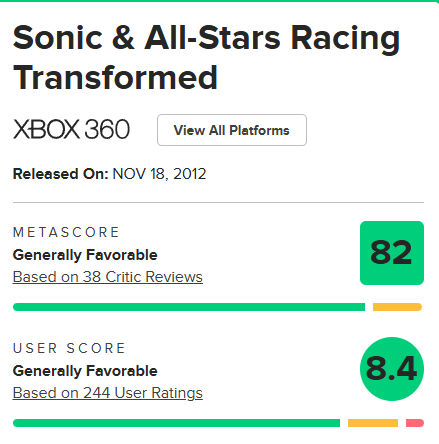This screenshot has height=444, width=439.
Task: Select Generally Favorable text under User Score
Action: tap(85, 371)
